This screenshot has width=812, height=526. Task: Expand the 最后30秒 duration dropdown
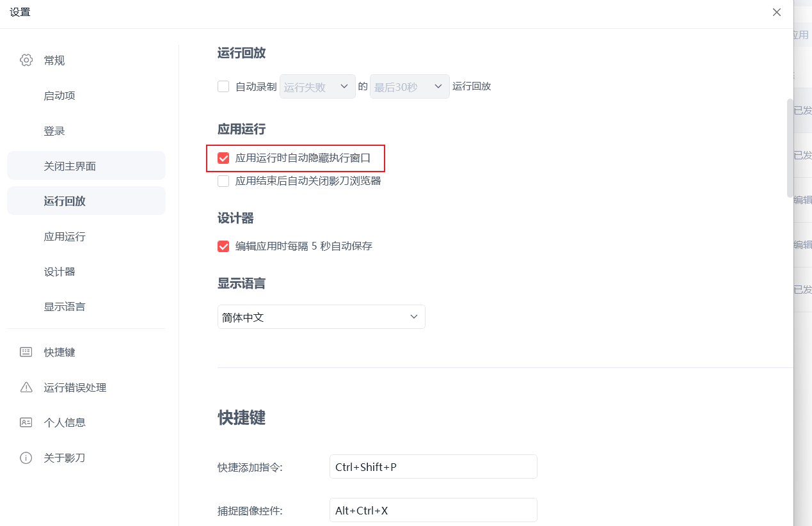coord(410,86)
